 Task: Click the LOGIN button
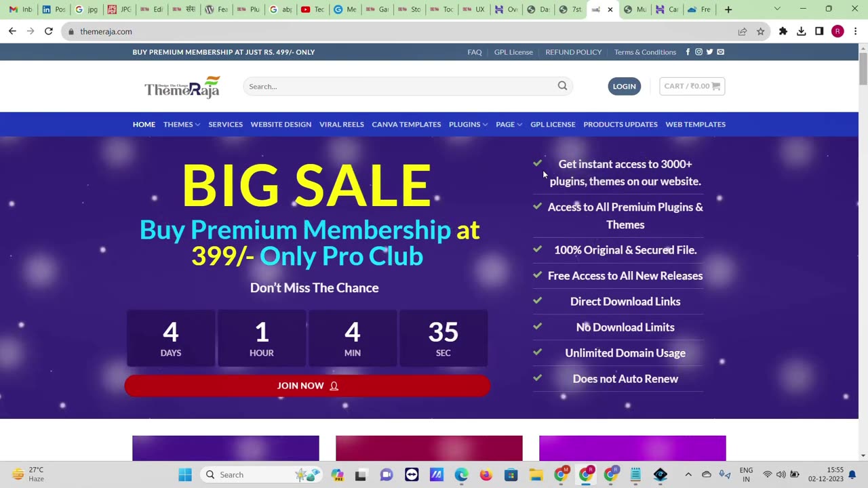click(625, 86)
